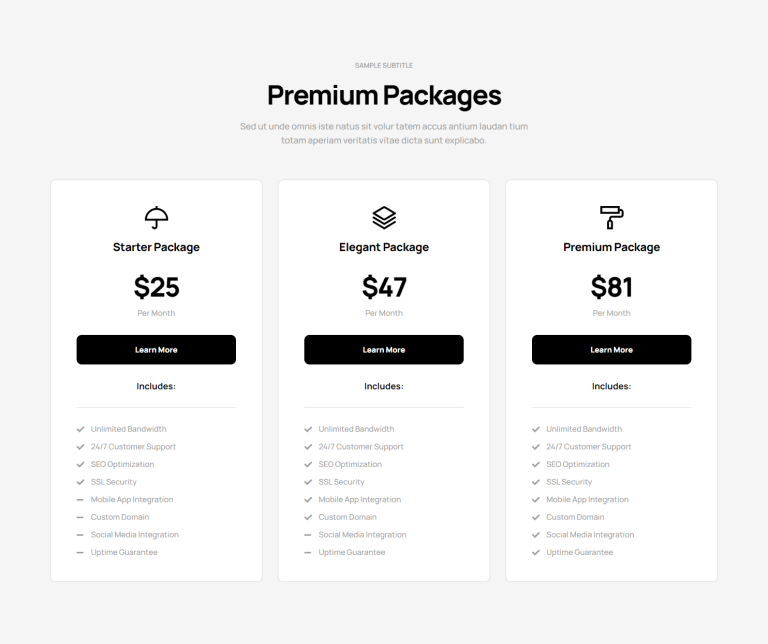Click the checkmark beside Premium's Social Media Integration
The image size is (768, 644).
pyautogui.click(x=536, y=535)
